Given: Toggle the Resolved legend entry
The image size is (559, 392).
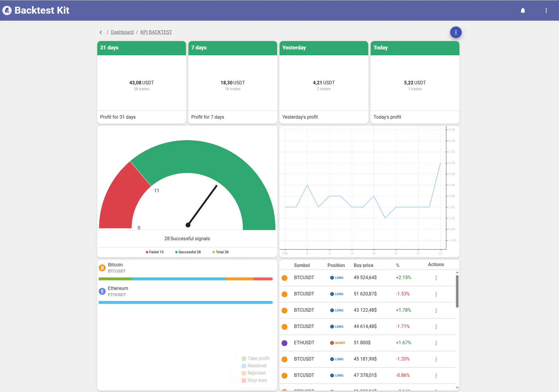Looking at the screenshot, I should 254,366.
